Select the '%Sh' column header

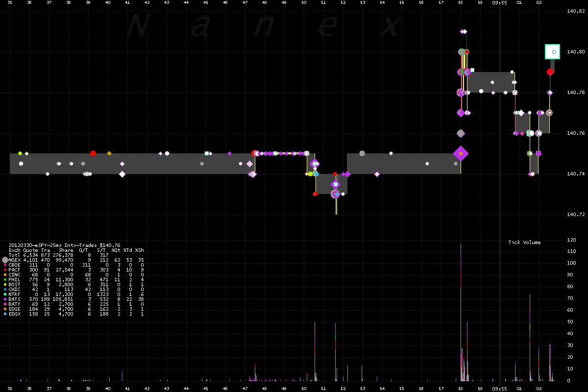[140, 250]
